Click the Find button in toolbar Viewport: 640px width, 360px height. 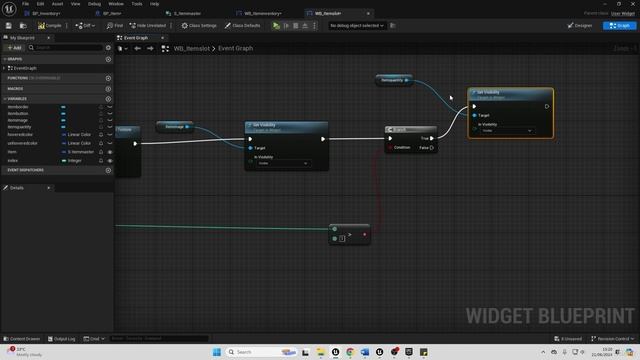click(115, 26)
